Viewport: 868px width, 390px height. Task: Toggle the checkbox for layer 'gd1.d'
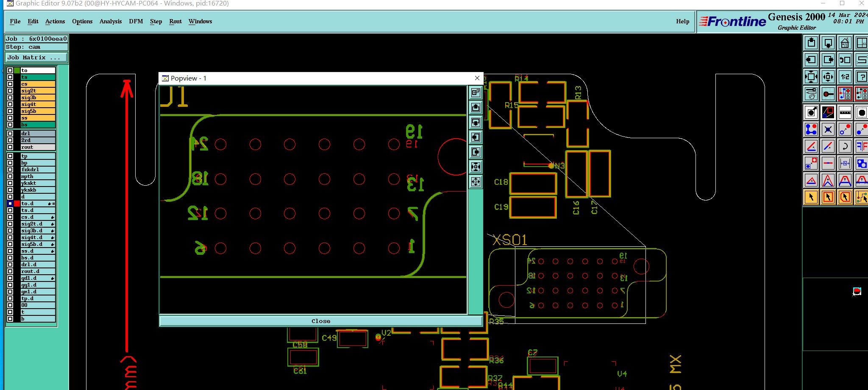(10, 278)
